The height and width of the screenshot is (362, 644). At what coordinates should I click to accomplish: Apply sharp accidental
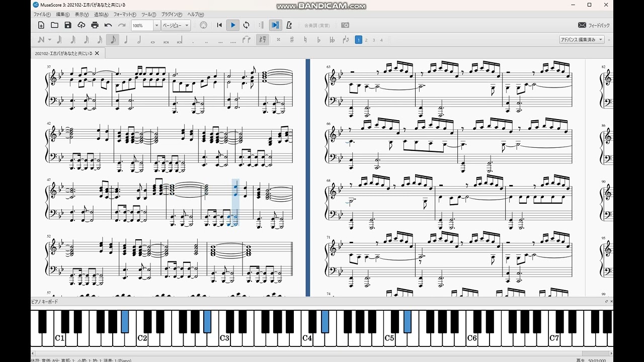(292, 40)
